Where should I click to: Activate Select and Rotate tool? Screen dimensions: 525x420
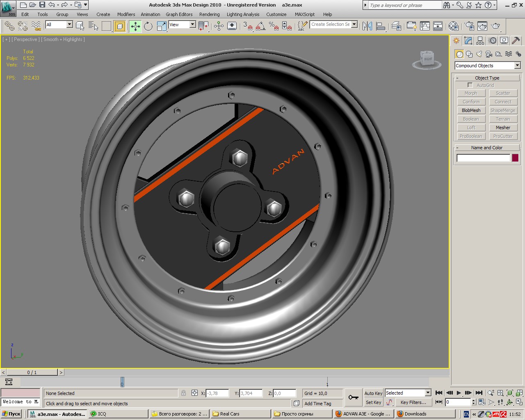(x=148, y=26)
